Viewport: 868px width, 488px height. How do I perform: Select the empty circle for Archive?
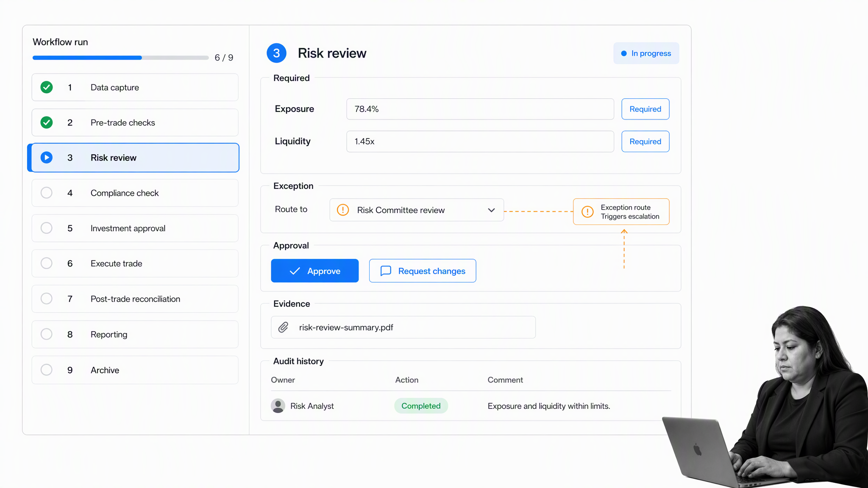coord(47,370)
